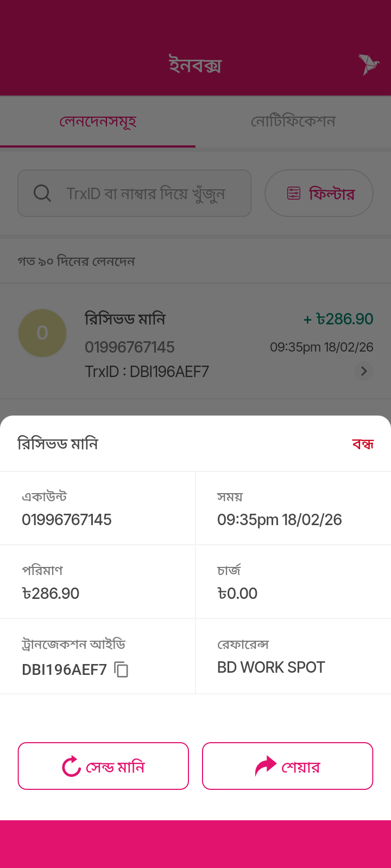This screenshot has height=868, width=391.
Task: Close the sheet with বন্ধ
Action: pos(363,444)
